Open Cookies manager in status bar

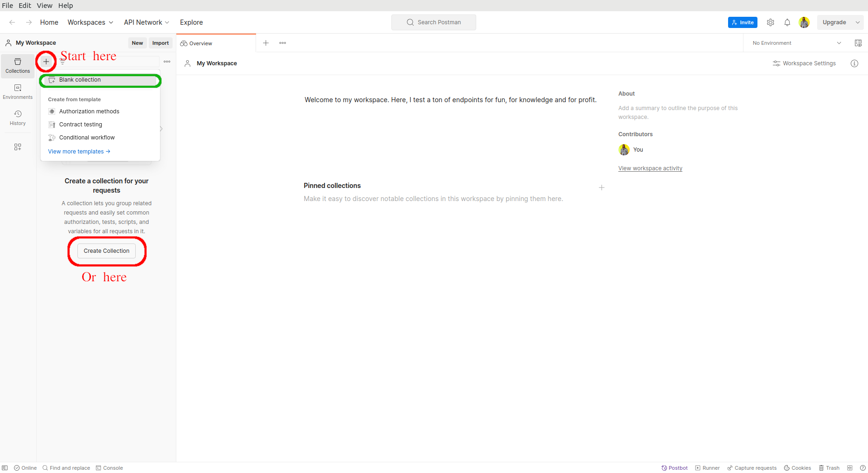797,468
